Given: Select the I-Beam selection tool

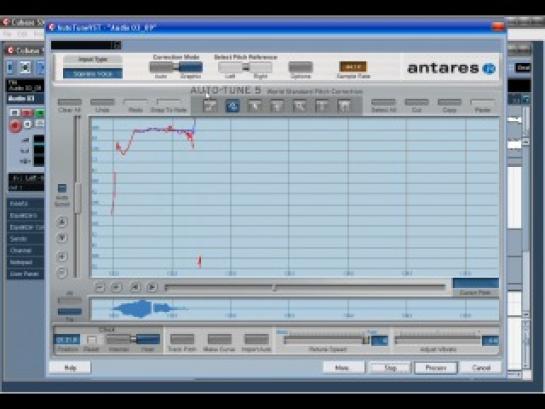Looking at the screenshot, I should [x=322, y=106].
